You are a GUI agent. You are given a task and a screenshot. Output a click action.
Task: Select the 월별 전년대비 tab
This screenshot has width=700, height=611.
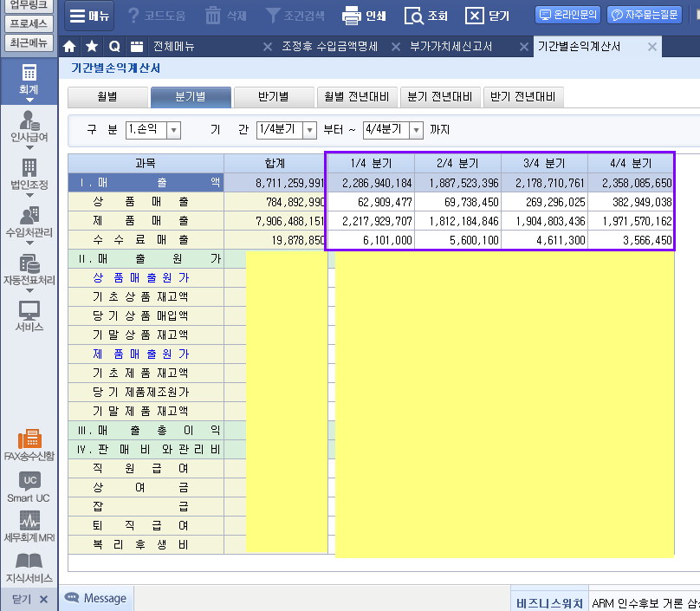point(357,97)
